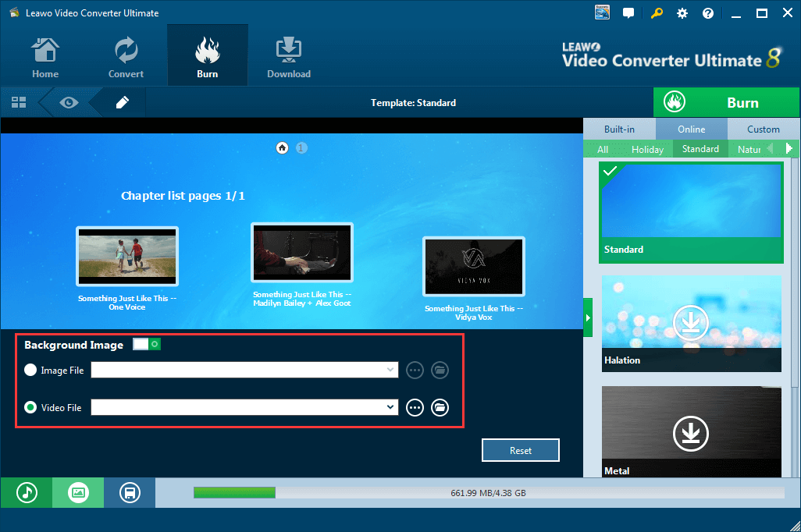Click the Reset button

tap(521, 450)
